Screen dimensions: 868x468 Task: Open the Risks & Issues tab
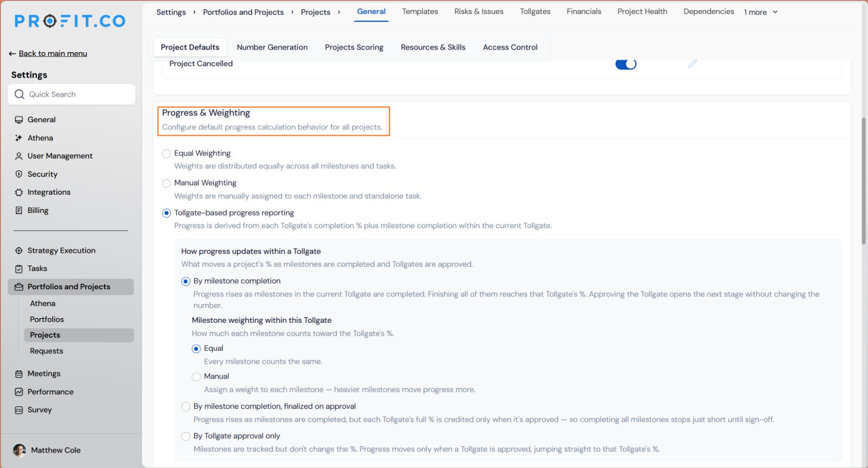(479, 12)
